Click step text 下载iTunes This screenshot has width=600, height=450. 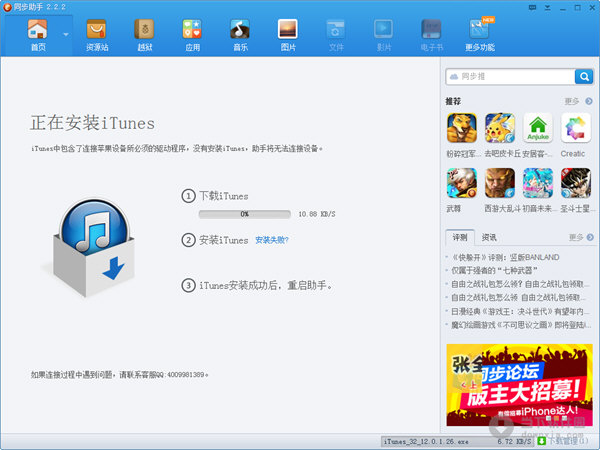coord(224,196)
